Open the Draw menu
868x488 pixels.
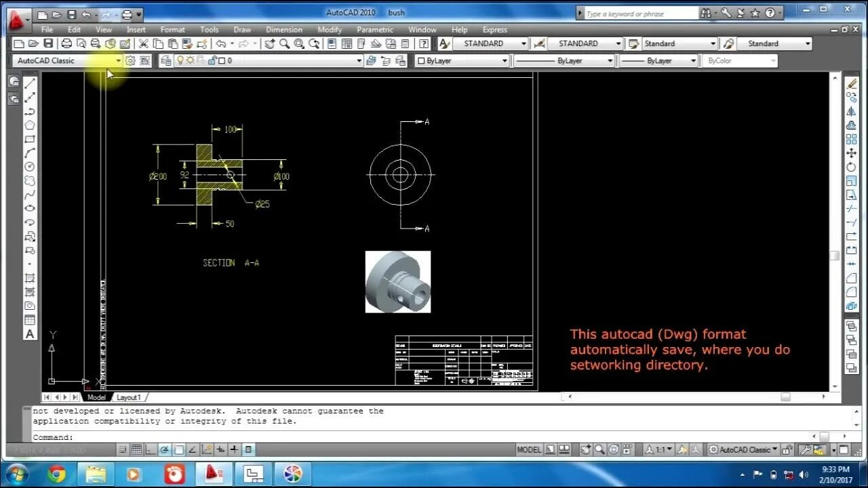click(x=242, y=30)
